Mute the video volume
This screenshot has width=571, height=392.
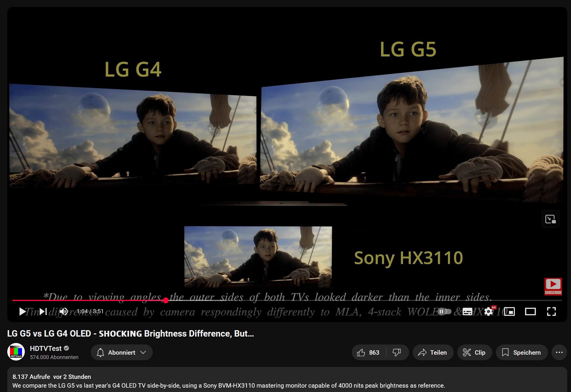(64, 311)
